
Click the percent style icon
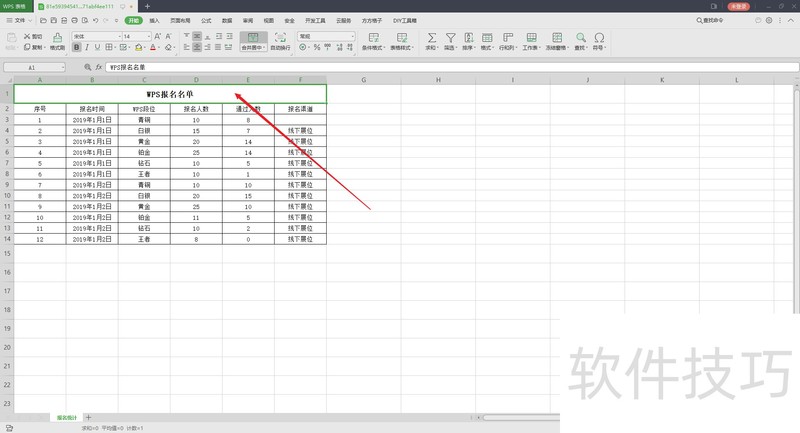point(317,47)
